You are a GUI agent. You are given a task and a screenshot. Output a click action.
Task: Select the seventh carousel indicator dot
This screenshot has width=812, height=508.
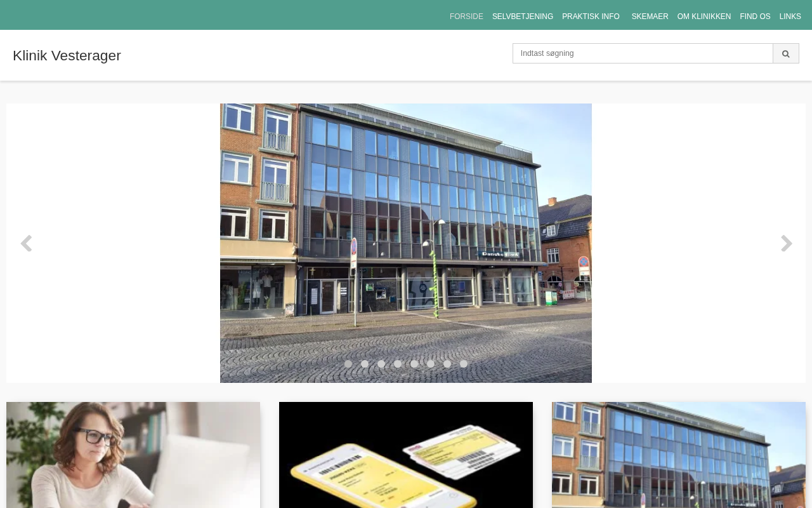point(447,364)
